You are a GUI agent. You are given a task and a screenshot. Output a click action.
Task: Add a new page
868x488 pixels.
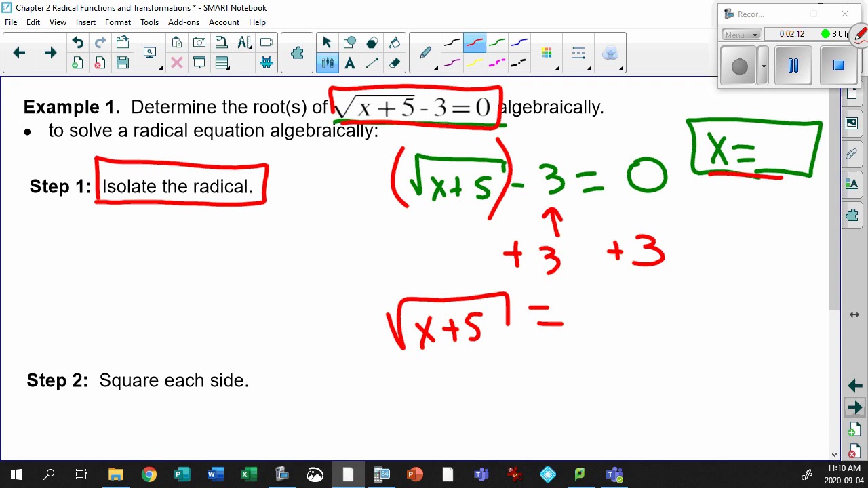point(77,63)
